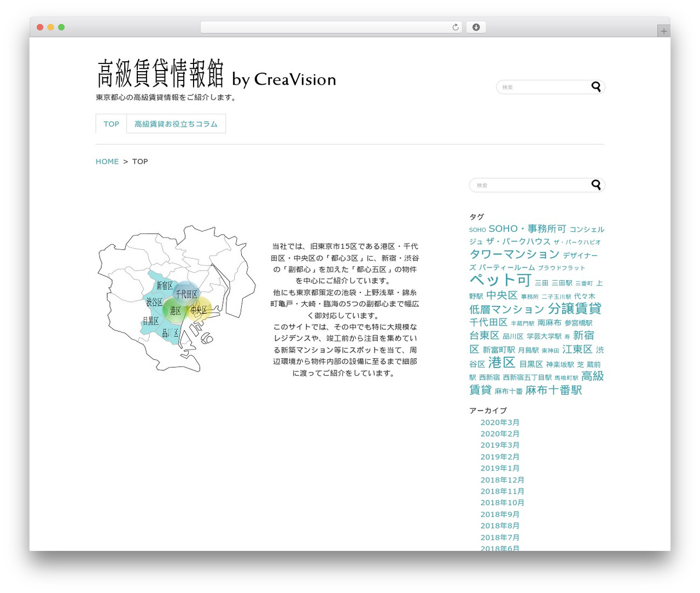Select the 中央区 tag
This screenshot has height=593, width=700.
point(502,295)
